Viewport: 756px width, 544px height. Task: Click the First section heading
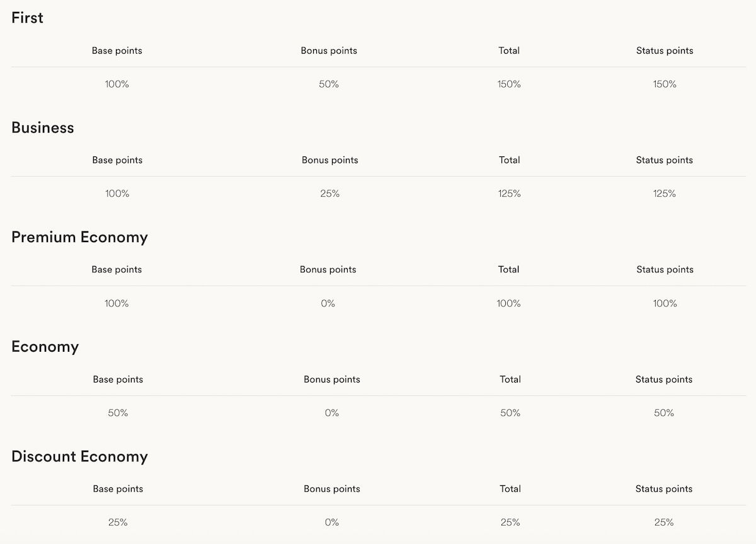point(27,18)
